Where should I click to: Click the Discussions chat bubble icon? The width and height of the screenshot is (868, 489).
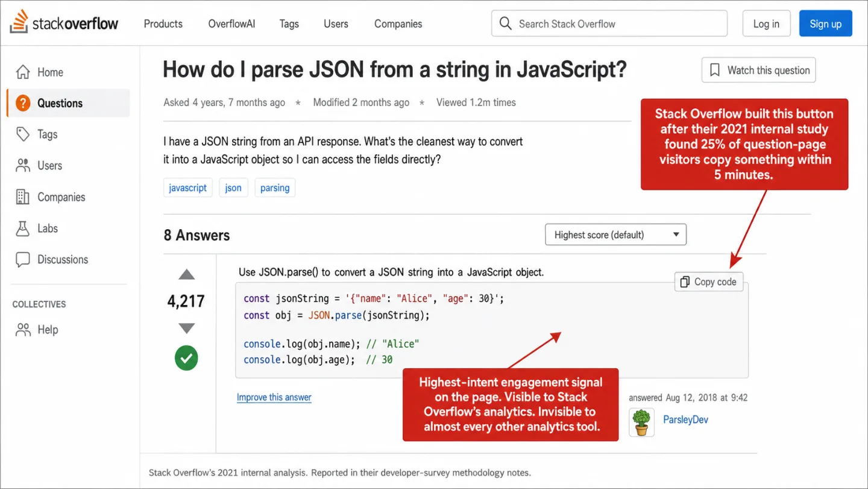[23, 260]
